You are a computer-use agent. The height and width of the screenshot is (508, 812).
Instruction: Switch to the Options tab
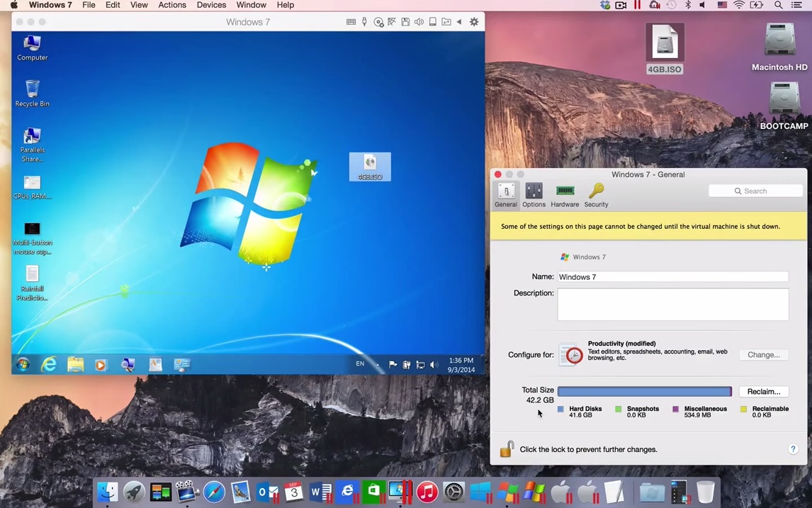coord(534,196)
